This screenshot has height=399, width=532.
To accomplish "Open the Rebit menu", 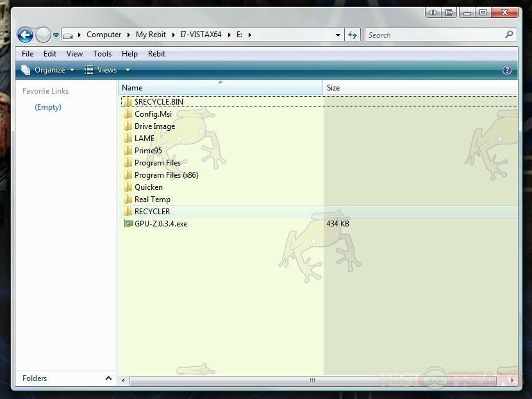I will pyautogui.click(x=156, y=54).
